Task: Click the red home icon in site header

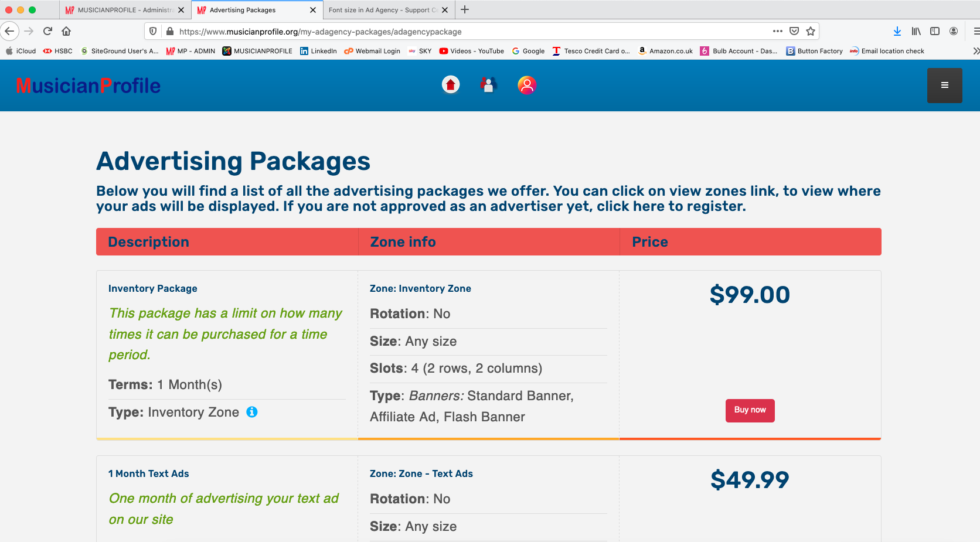Action: [450, 85]
